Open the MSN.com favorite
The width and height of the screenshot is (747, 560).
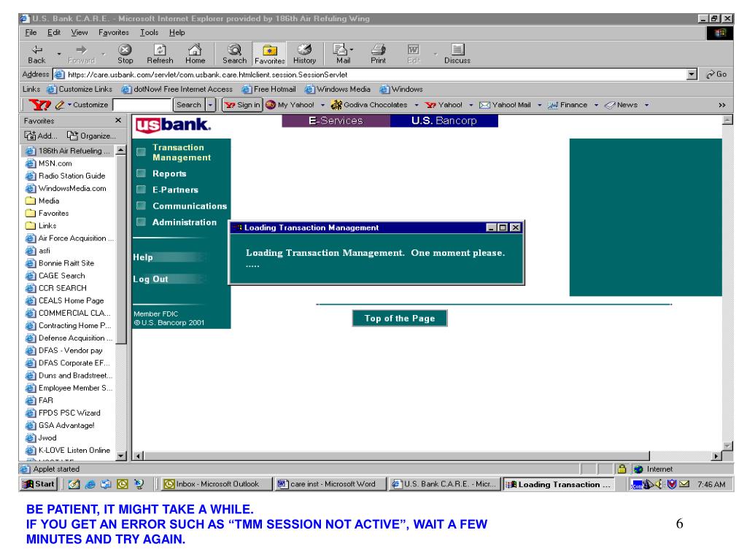[x=49, y=163]
